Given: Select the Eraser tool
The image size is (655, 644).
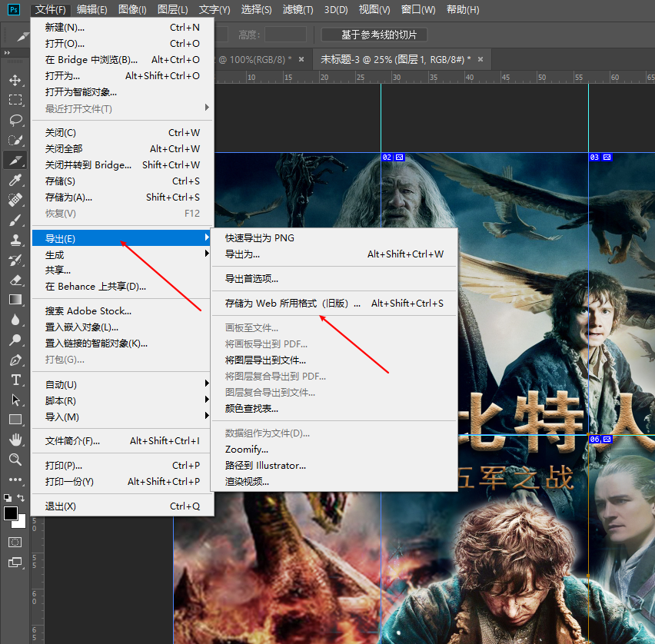Looking at the screenshot, I should pos(15,281).
